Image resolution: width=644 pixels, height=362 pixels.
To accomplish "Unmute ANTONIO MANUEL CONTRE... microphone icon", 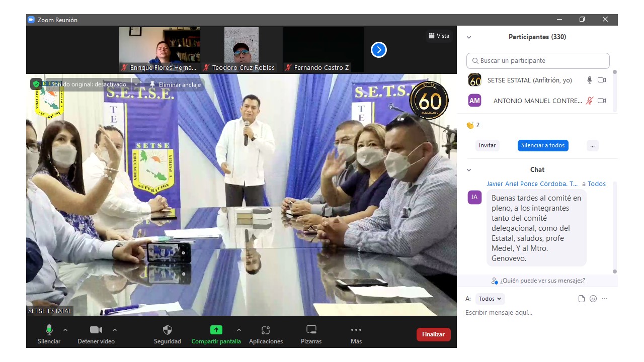I will click(x=590, y=101).
